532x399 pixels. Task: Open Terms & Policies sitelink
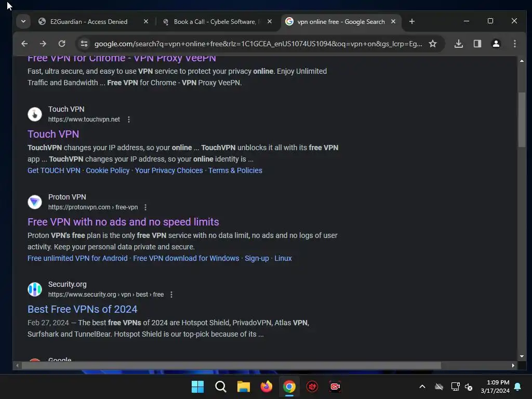pos(235,170)
